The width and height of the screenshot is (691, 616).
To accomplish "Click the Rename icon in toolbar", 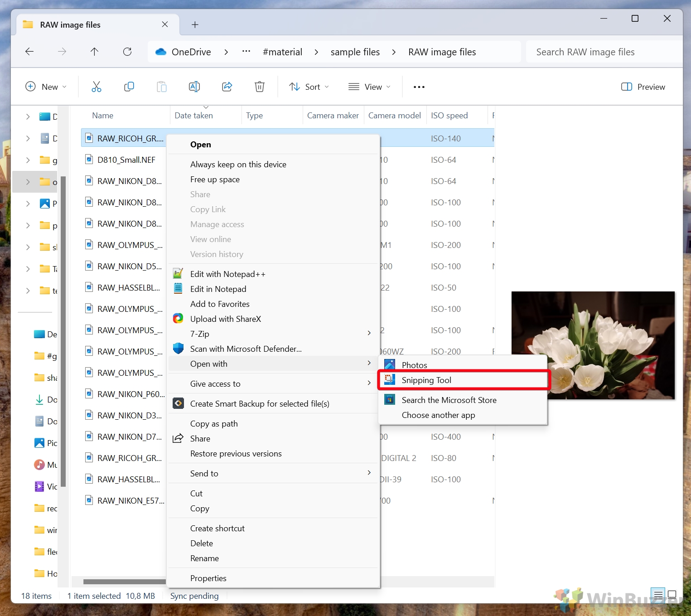I will click(x=194, y=87).
